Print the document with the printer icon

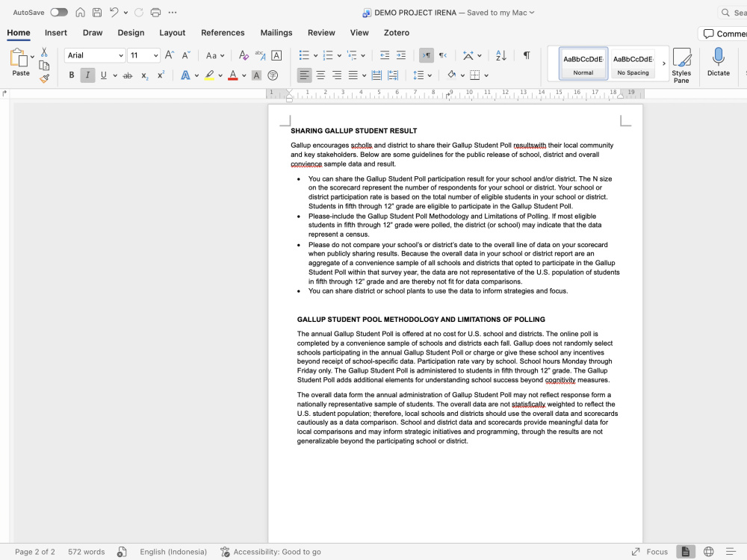(155, 13)
